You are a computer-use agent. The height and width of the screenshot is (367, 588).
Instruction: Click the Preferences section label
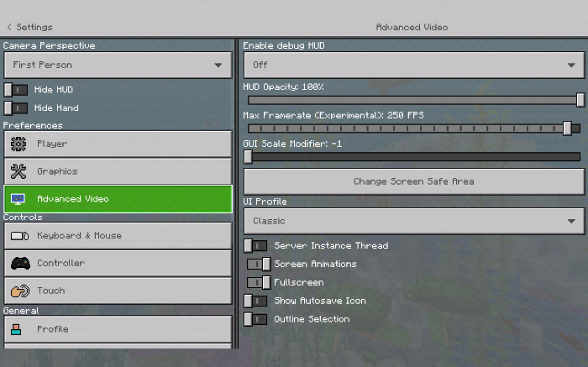[33, 126]
